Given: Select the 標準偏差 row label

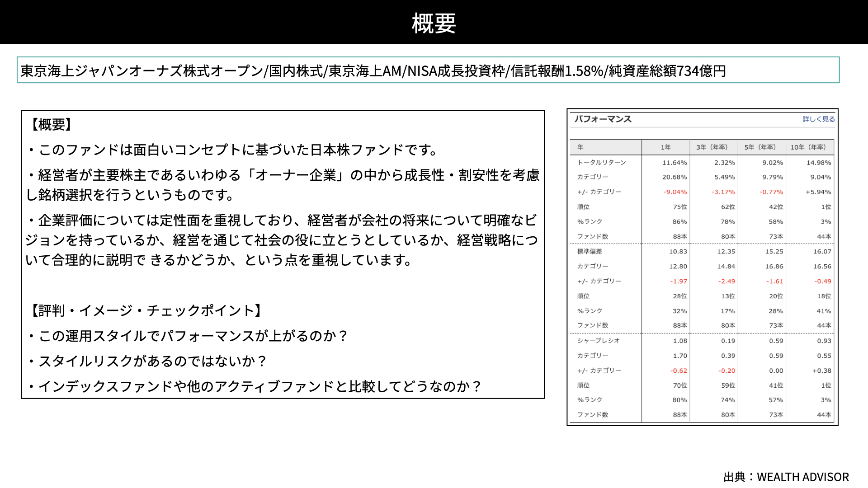Looking at the screenshot, I should click(590, 251).
